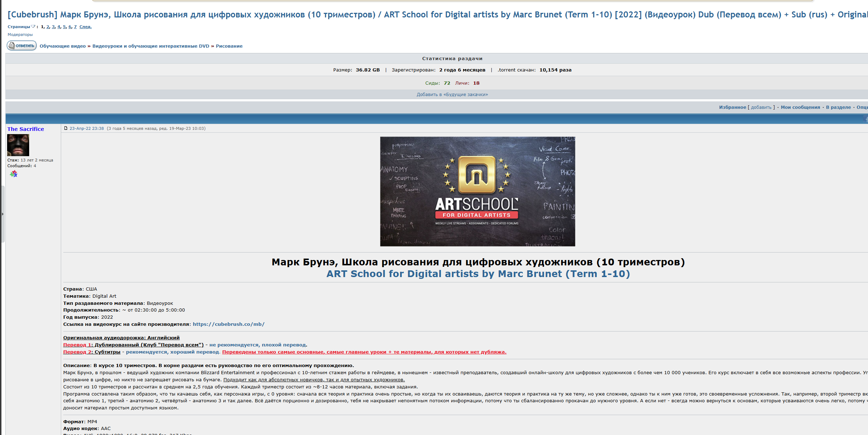This screenshot has height=435, width=868.
Task: Go to page 7 of the topic
Action: click(x=75, y=27)
